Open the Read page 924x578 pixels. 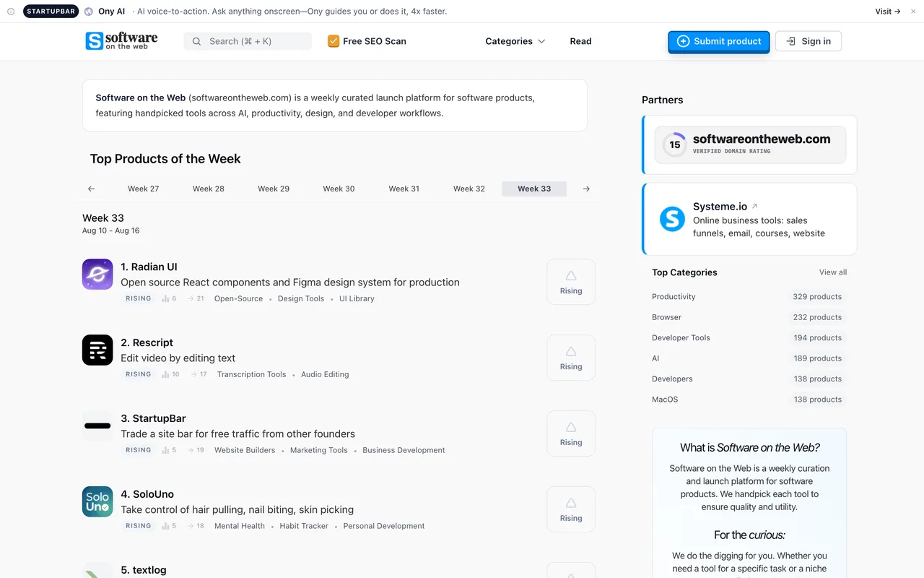(580, 41)
